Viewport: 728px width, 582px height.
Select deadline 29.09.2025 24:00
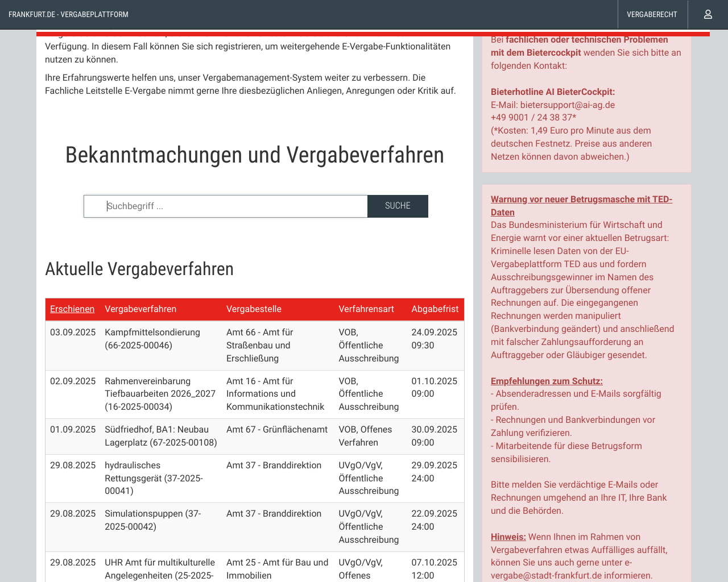(x=435, y=472)
